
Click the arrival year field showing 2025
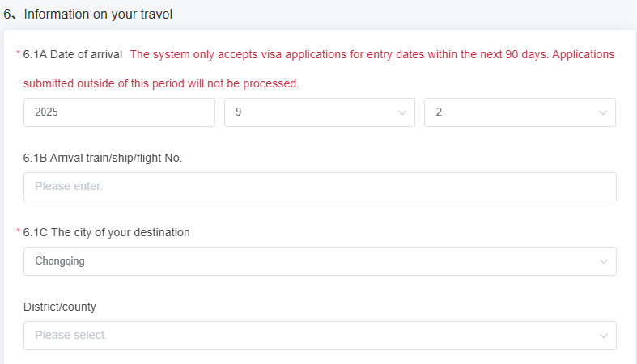point(119,113)
